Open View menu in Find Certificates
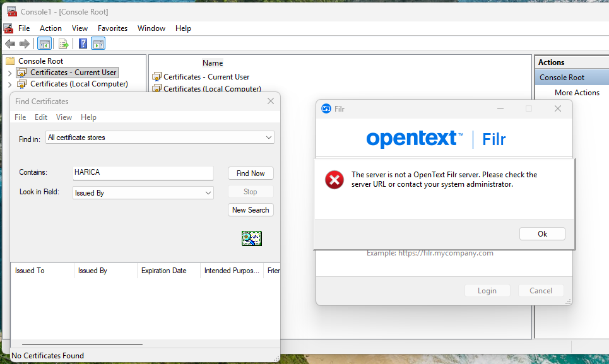The height and width of the screenshot is (364, 609). click(64, 117)
